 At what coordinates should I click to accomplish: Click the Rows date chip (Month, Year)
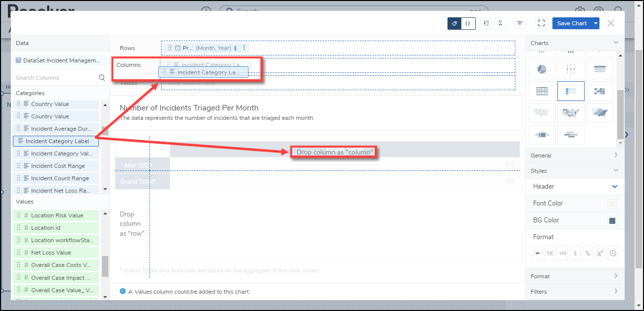206,48
